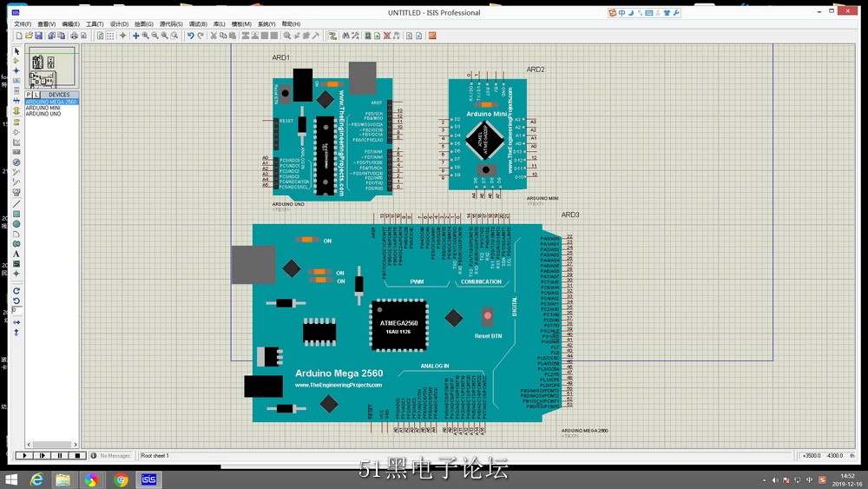Viewport: 868px width, 489px height.
Task: Click the Step simulation button
Action: tap(42, 455)
